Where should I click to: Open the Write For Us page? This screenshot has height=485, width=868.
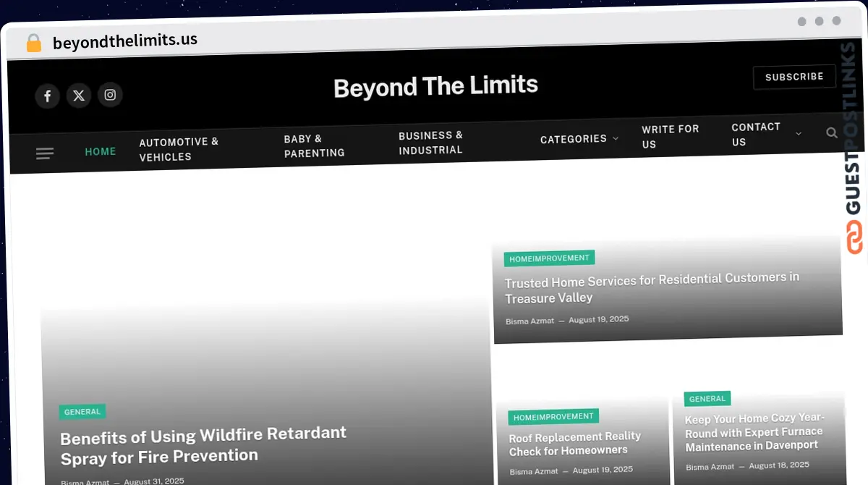coord(670,136)
